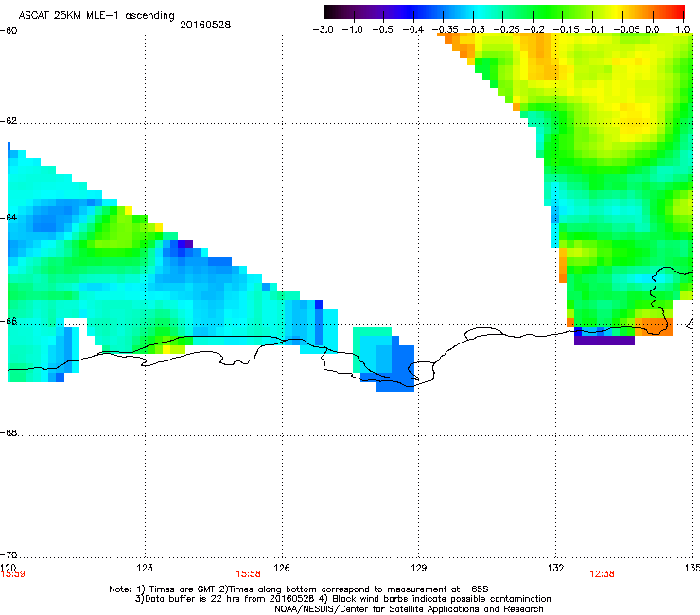Screen dimensions: 700x615
Task: Click the note line "Times are GMT"
Action: point(180,589)
